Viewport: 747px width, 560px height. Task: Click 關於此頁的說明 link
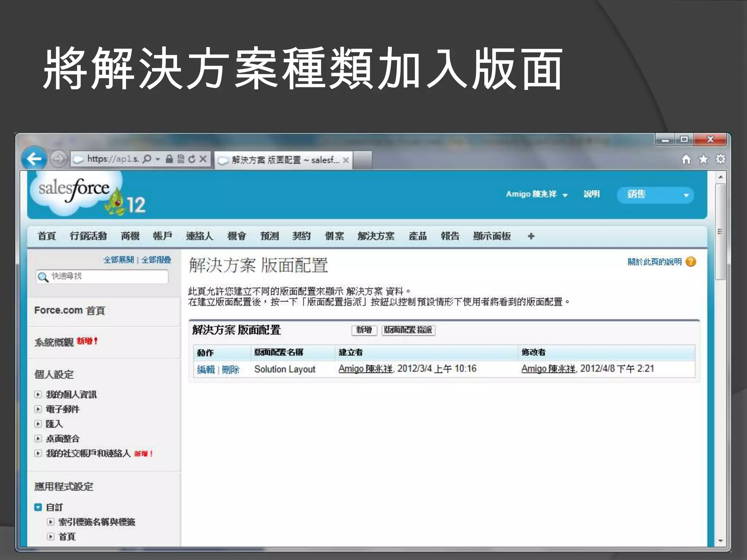click(x=654, y=262)
